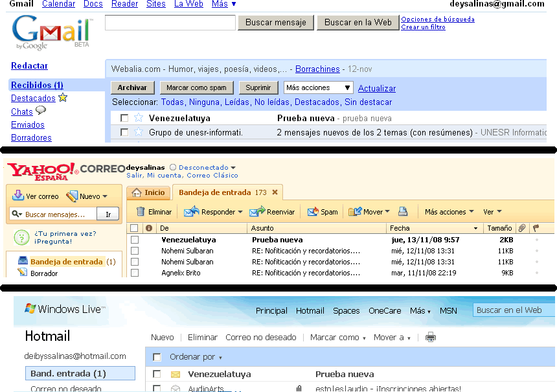Click the Buscar en la Web button
Screen dimensions: 557x392
point(358,23)
